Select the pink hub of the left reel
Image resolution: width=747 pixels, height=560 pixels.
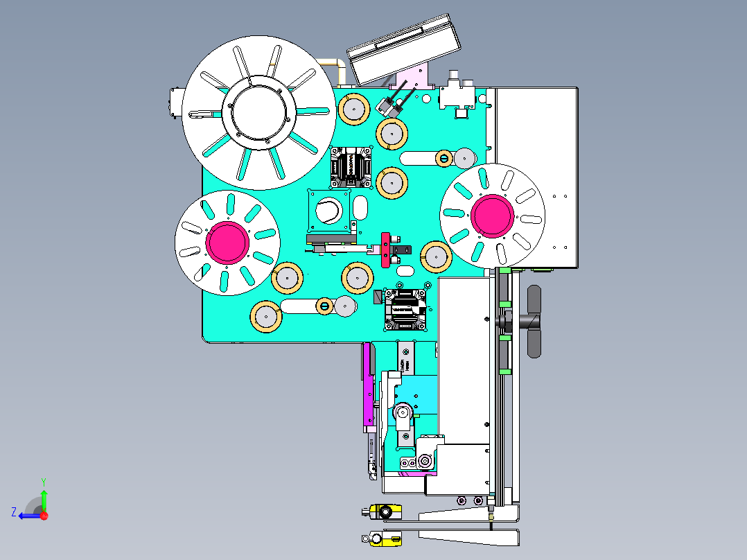(x=227, y=243)
